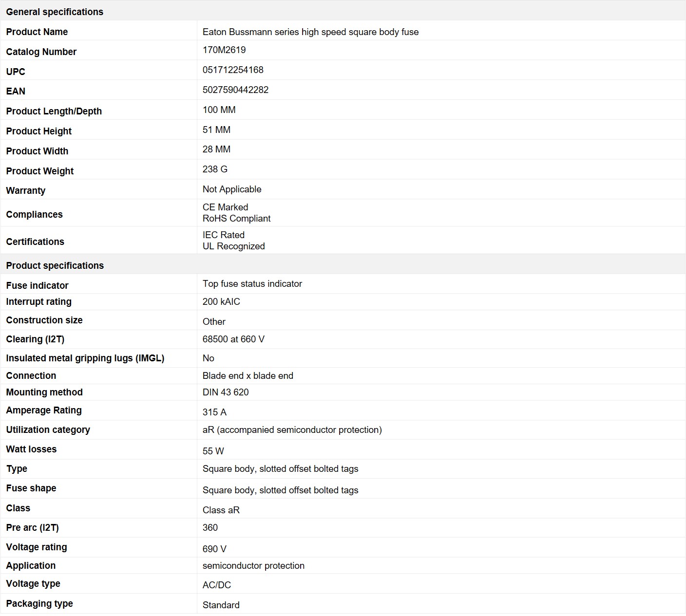686x616 pixels.
Task: Click the 690 V voltage rating value
Action: tap(214, 549)
